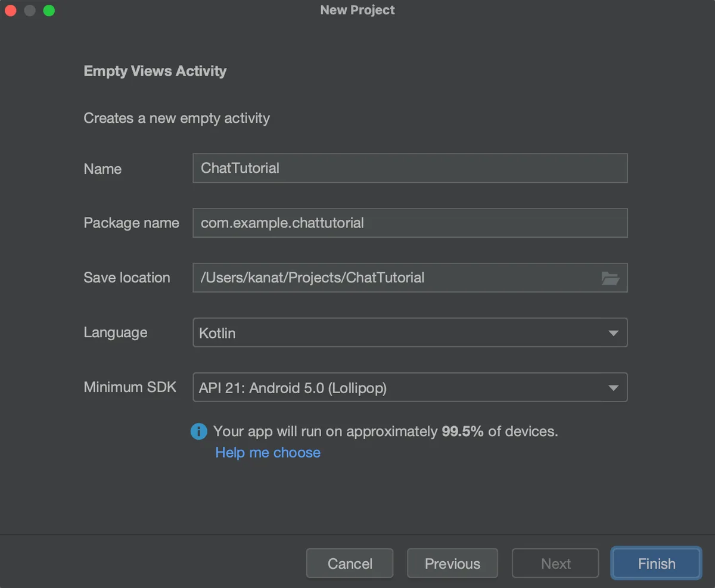715x588 pixels.
Task: Open the Minimum SDK dropdown
Action: point(410,387)
